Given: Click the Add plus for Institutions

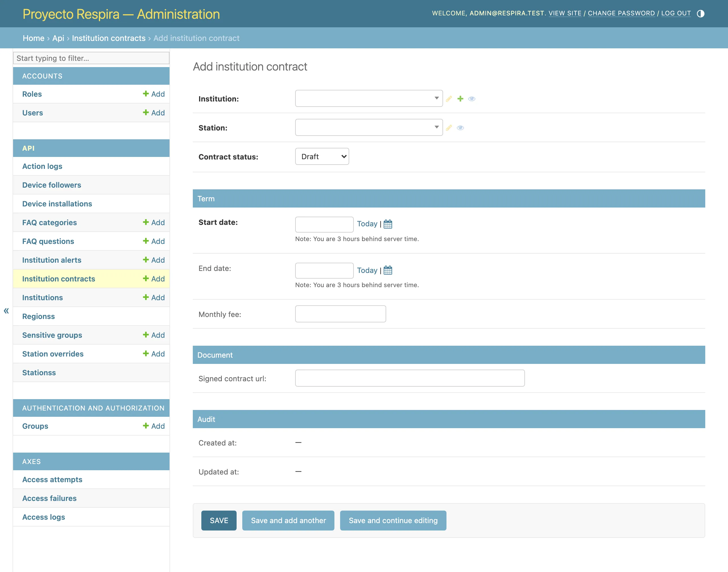Looking at the screenshot, I should coord(154,297).
